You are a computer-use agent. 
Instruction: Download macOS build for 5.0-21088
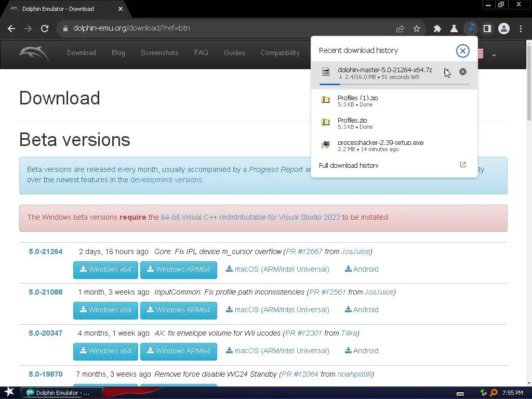[277, 310]
